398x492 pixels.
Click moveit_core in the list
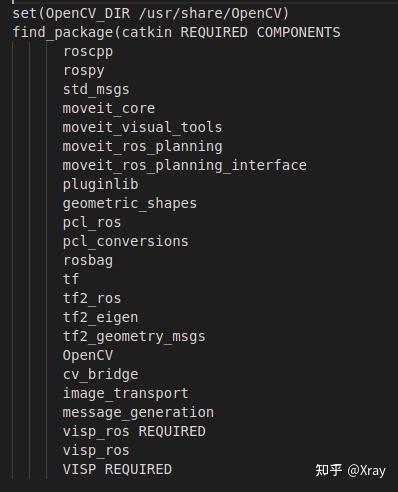pos(109,109)
